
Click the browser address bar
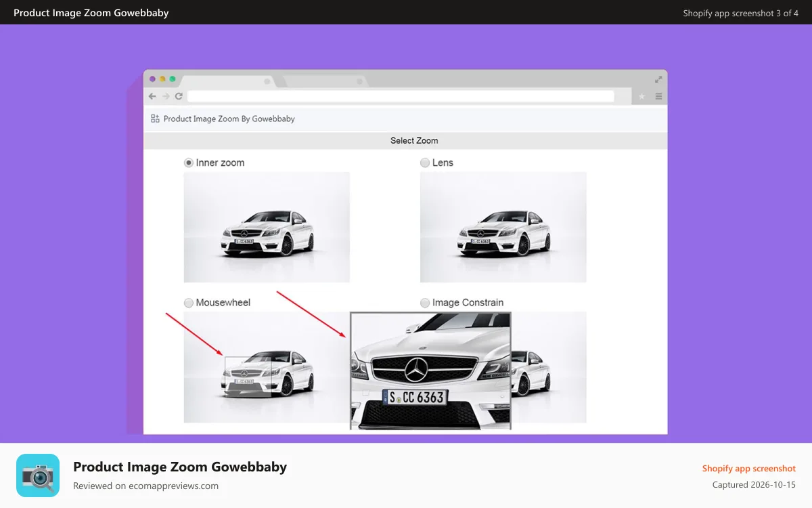[401, 96]
